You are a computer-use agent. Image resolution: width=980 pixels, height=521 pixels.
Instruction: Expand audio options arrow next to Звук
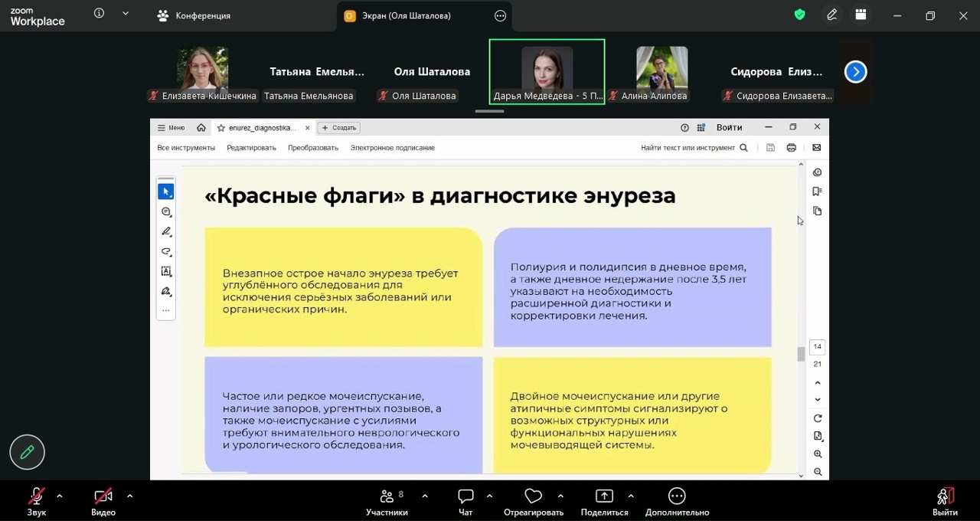[60, 496]
